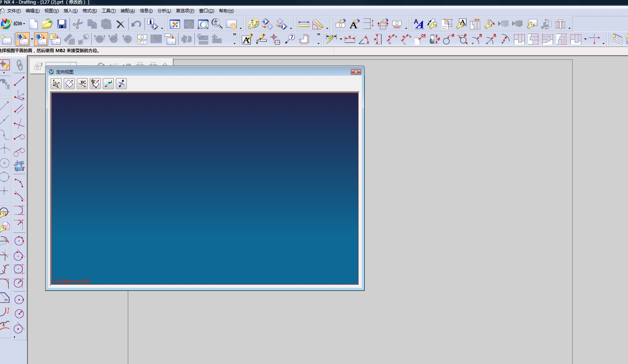628x364 pixels.
Task: Select the Zoom in/out magnifier icon
Action: click(x=217, y=24)
